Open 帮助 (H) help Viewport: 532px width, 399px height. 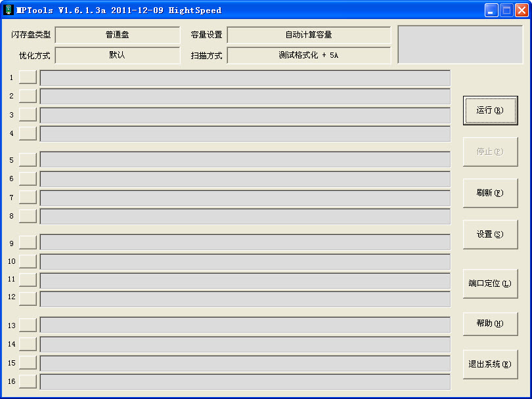(x=490, y=324)
